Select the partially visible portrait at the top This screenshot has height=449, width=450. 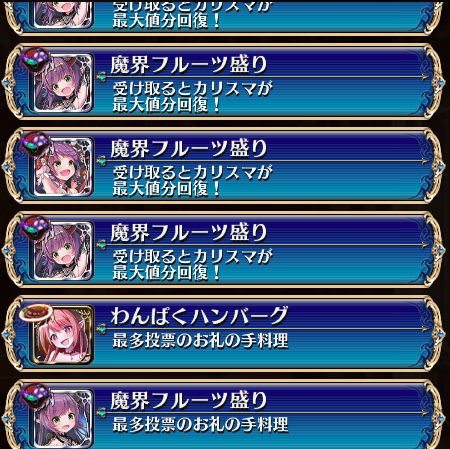63,15
